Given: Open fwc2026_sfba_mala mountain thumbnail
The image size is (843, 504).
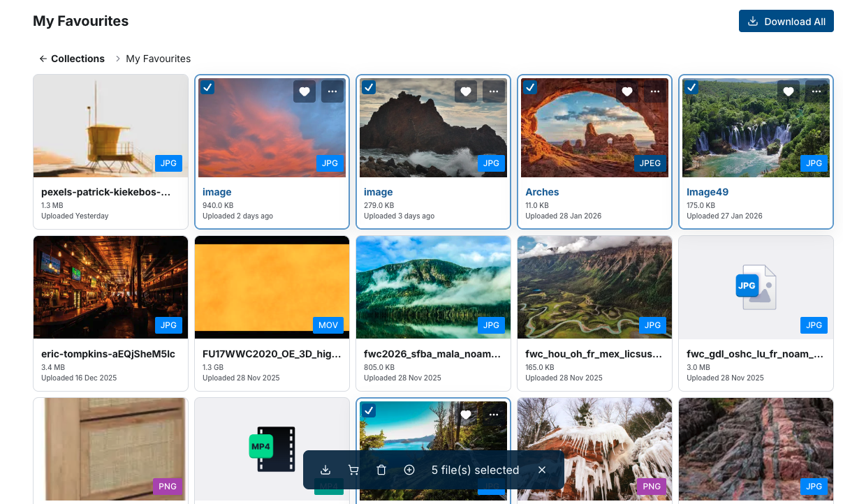Looking at the screenshot, I should click(433, 288).
